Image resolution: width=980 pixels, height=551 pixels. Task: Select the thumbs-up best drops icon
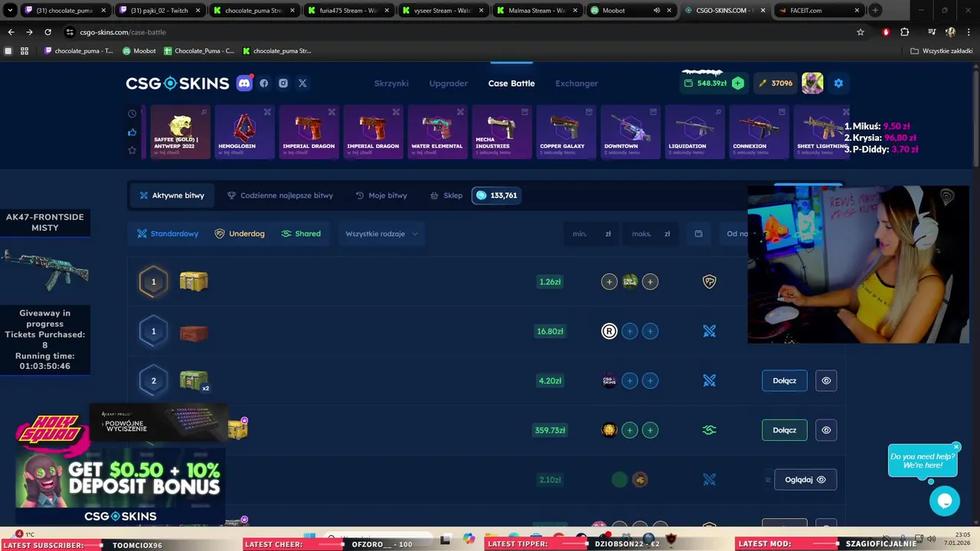[132, 132]
